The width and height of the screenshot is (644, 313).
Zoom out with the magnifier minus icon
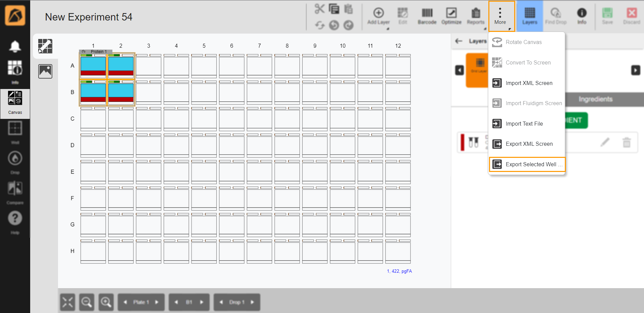click(x=87, y=302)
